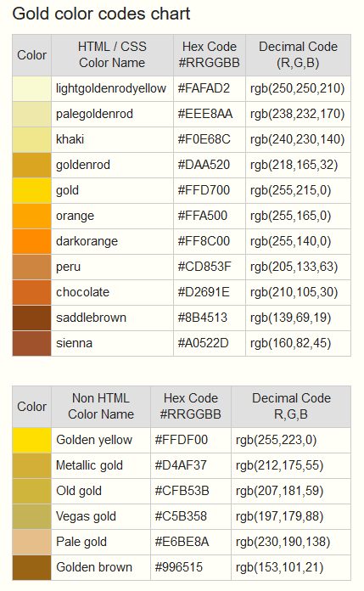Select the Pale gold color swatch

32,542
